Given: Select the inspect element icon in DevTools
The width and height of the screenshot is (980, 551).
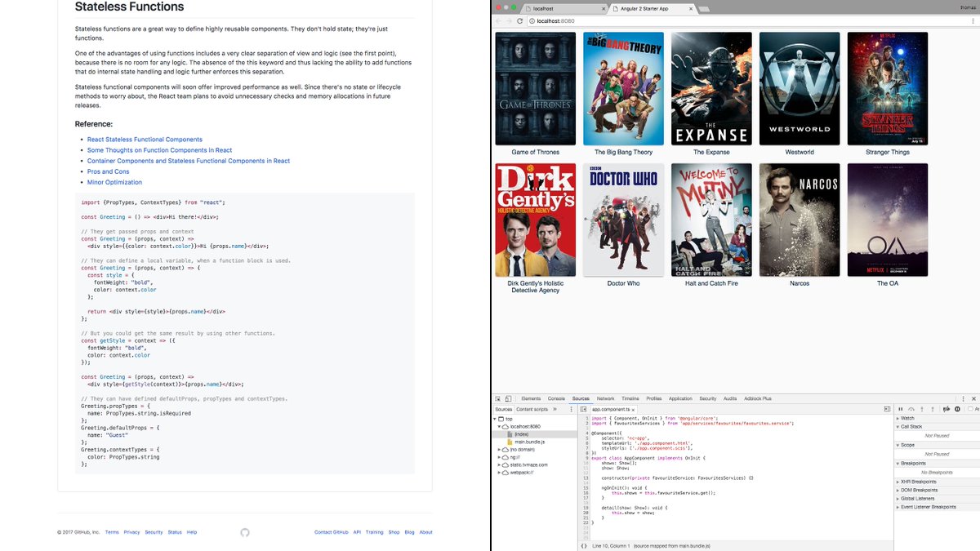Looking at the screenshot, I should coord(497,398).
